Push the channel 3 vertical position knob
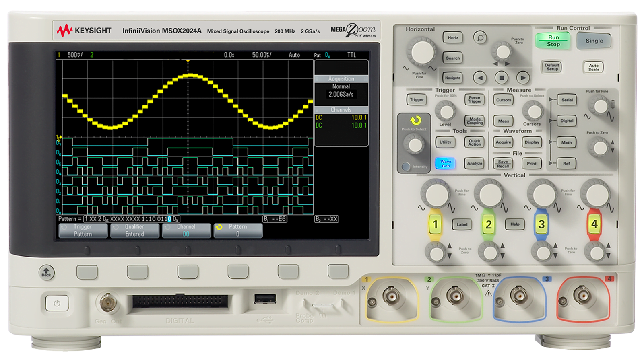Image resolution: width=644 pixels, height=362 pixels. pos(543,253)
